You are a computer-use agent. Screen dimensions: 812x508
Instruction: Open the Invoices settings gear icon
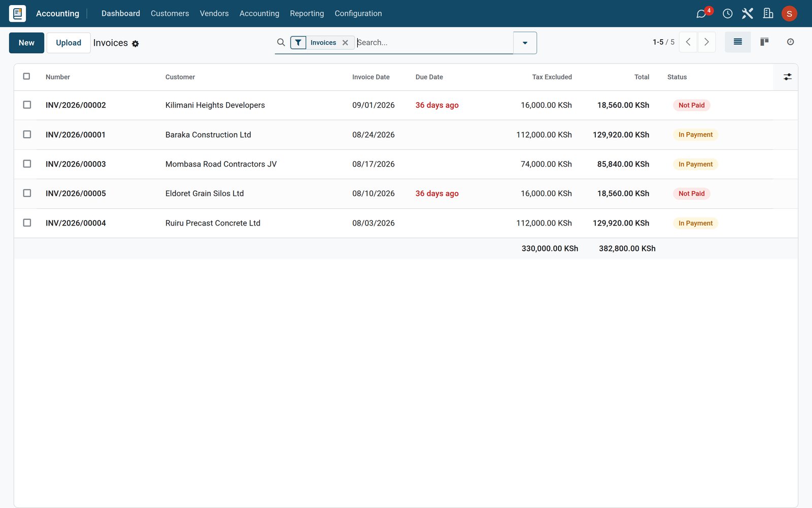[x=136, y=44]
